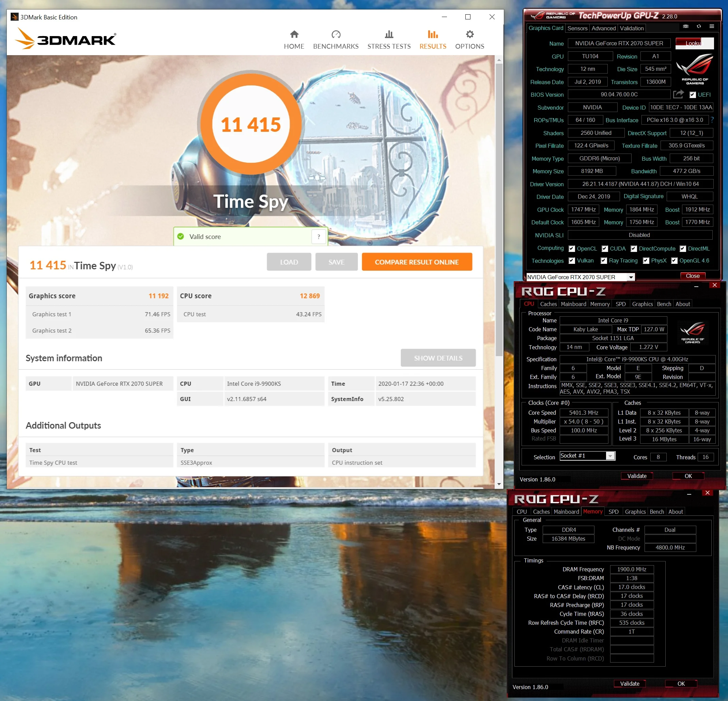728x701 pixels.
Task: Click Lookup button in GPU-Z
Action: (694, 43)
